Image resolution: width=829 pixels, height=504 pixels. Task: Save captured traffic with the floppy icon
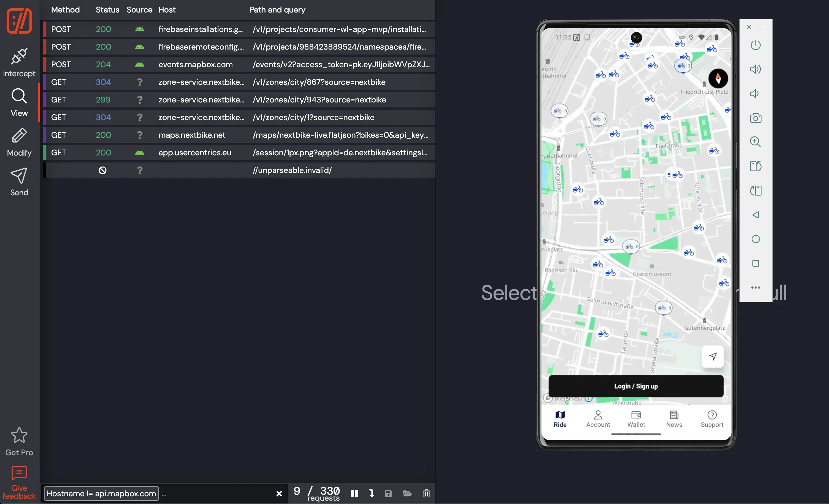click(389, 494)
